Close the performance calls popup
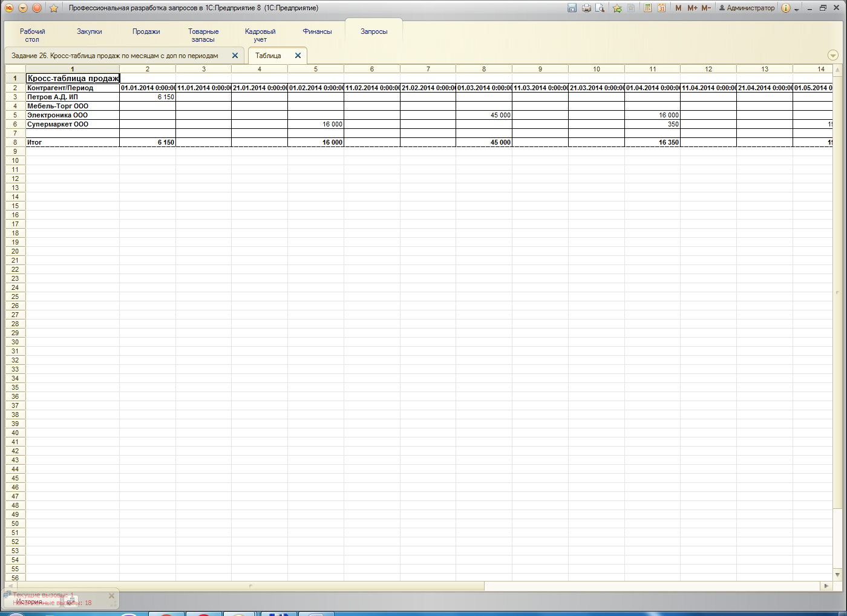 coord(111,595)
